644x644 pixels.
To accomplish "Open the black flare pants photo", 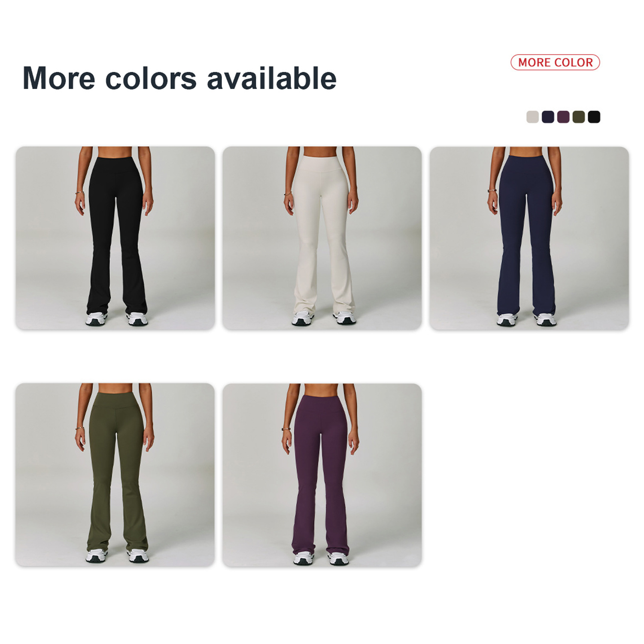I will 115,238.
